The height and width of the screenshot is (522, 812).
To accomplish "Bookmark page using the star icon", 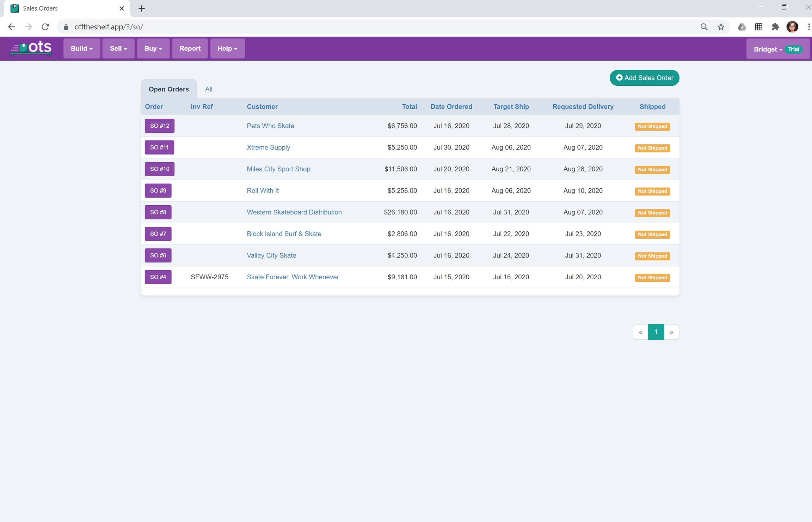I will click(721, 27).
